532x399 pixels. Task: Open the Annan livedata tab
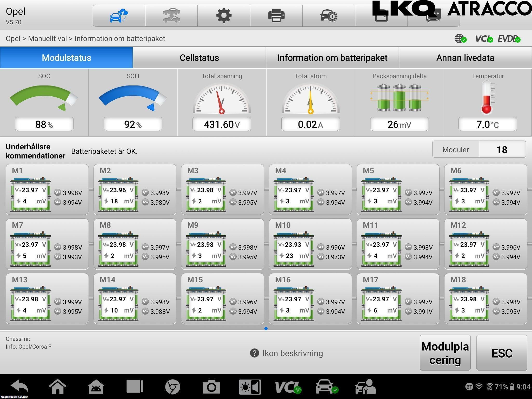[x=465, y=58]
